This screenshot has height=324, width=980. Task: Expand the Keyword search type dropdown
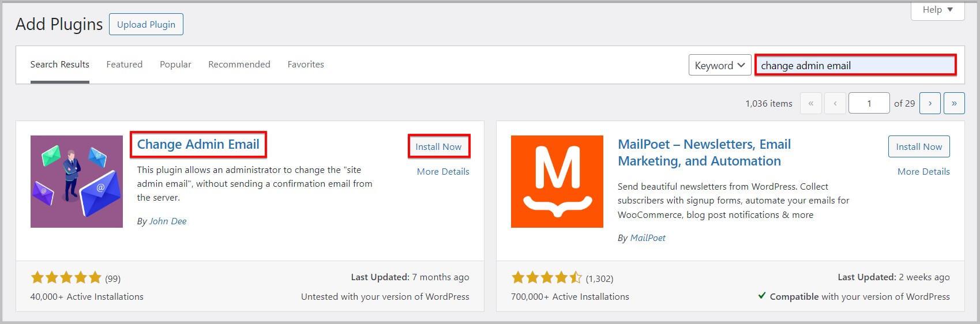[720, 65]
